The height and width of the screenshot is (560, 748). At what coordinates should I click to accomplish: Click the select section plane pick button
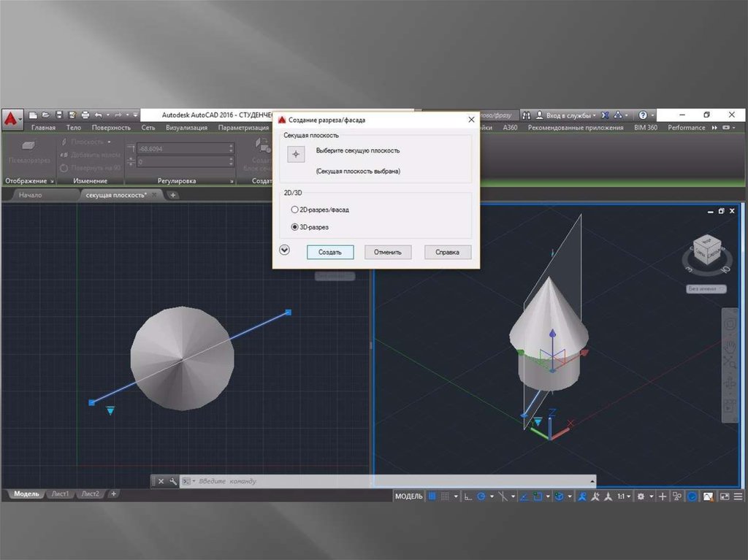[296, 155]
